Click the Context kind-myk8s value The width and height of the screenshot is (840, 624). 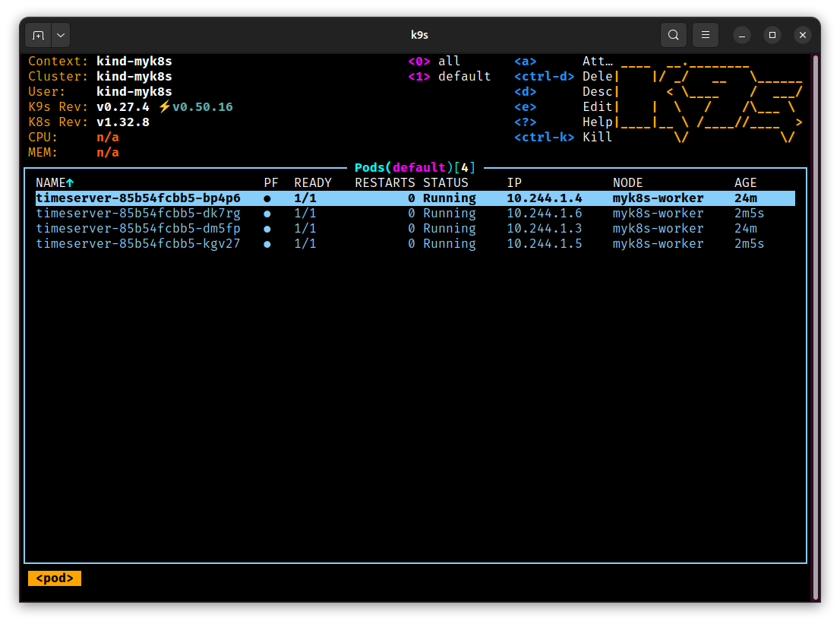pyautogui.click(x=134, y=61)
